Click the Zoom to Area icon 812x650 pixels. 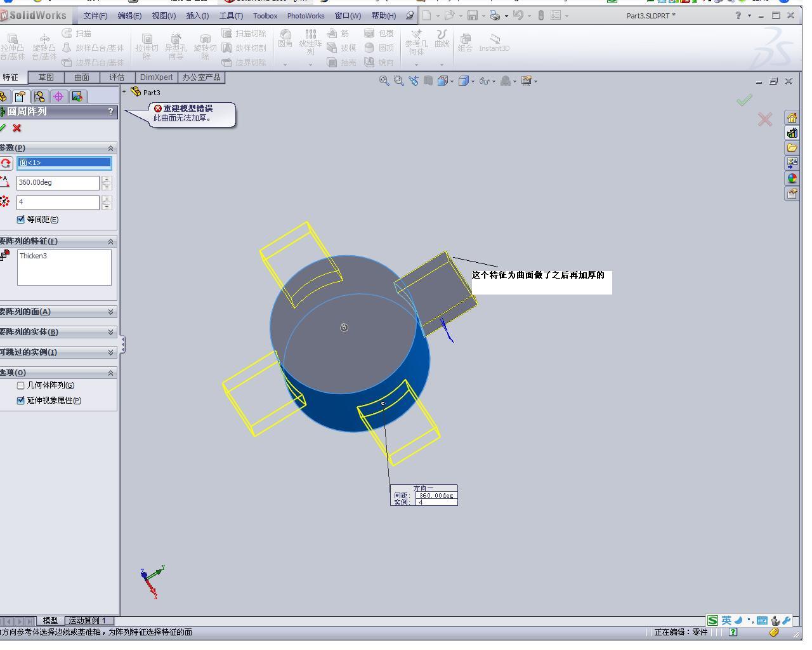[x=398, y=81]
